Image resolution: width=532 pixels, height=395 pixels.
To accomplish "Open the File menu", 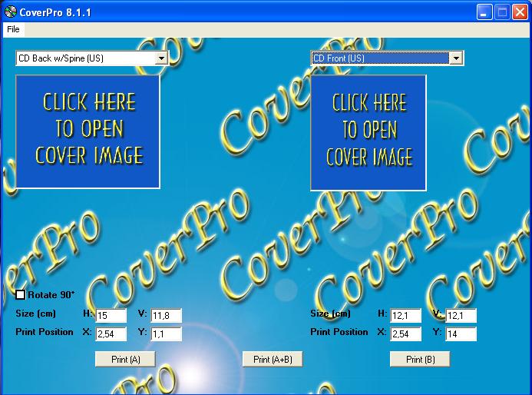I will (13, 29).
